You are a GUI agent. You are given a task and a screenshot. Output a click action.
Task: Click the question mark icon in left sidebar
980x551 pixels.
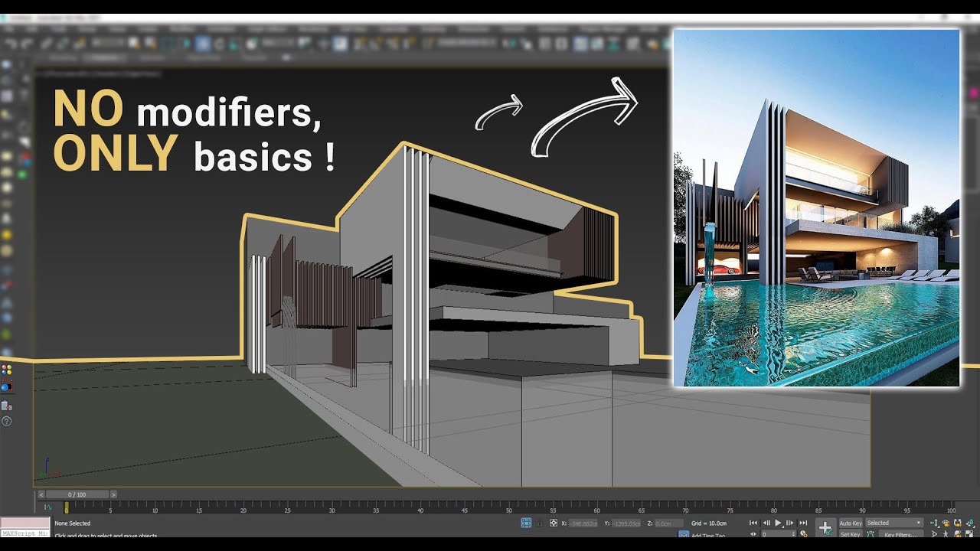click(x=6, y=422)
